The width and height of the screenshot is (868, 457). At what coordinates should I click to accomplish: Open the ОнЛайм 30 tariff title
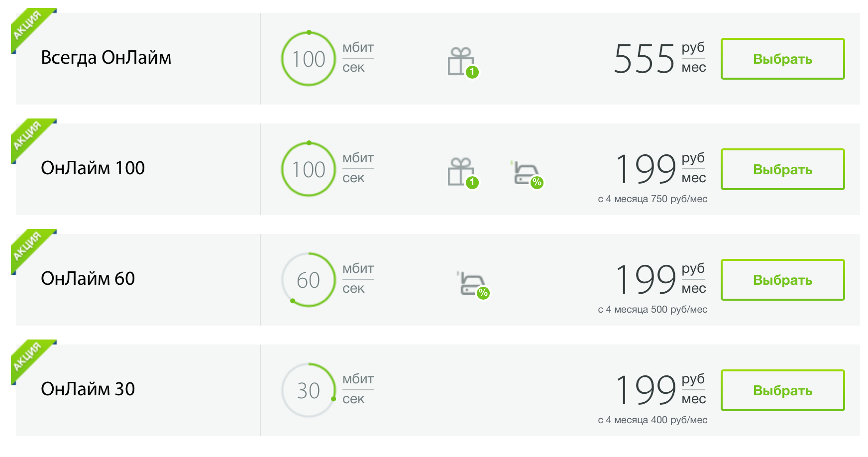tap(88, 389)
